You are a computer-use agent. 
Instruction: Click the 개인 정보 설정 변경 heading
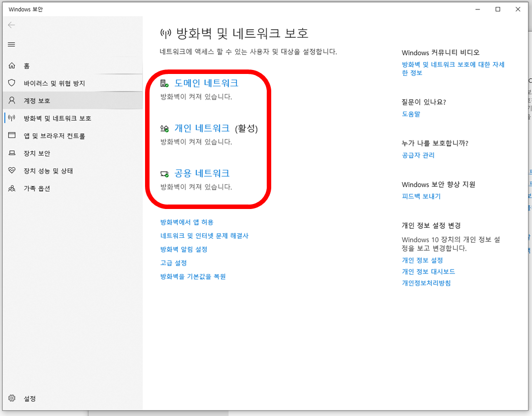(x=431, y=225)
